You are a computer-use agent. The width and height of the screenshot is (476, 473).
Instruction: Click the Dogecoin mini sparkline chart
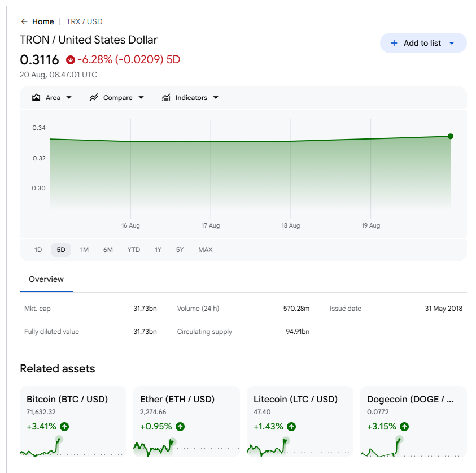(413, 446)
